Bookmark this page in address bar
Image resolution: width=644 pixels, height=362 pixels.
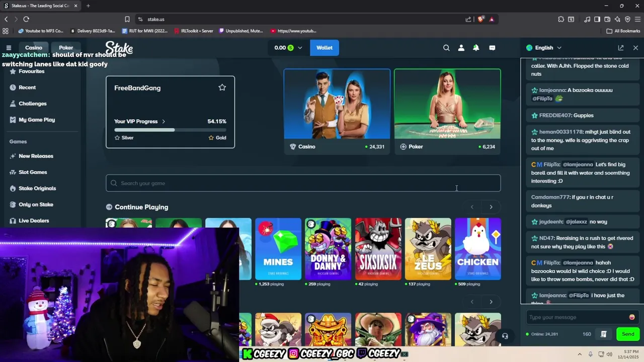(x=127, y=19)
